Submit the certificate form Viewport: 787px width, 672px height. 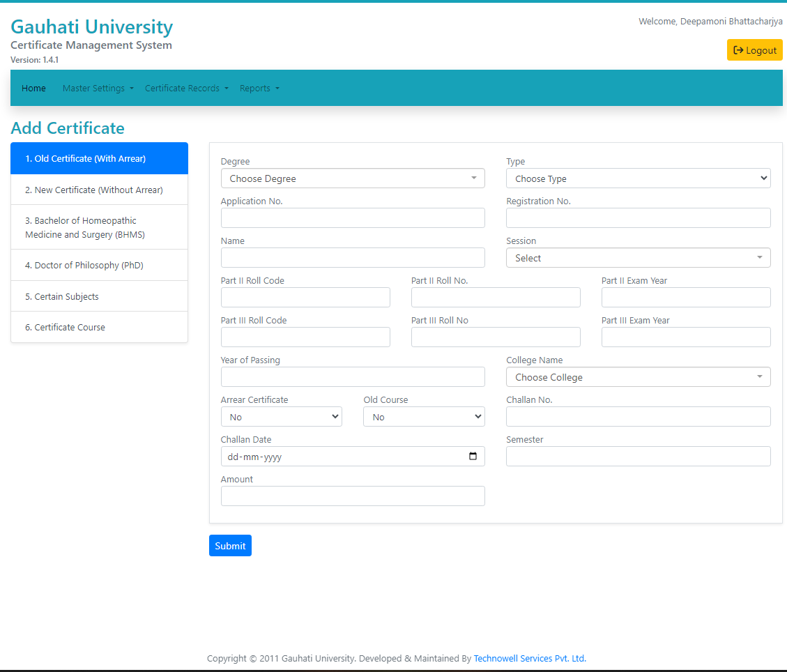pos(230,546)
